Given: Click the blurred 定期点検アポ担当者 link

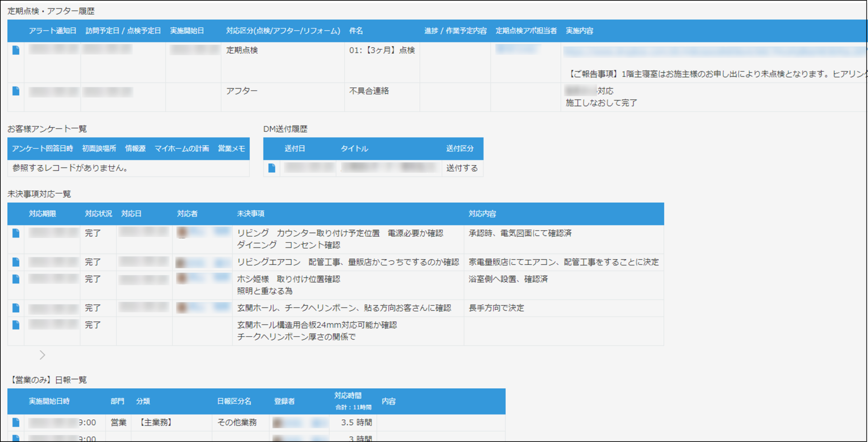Looking at the screenshot, I should (x=517, y=49).
